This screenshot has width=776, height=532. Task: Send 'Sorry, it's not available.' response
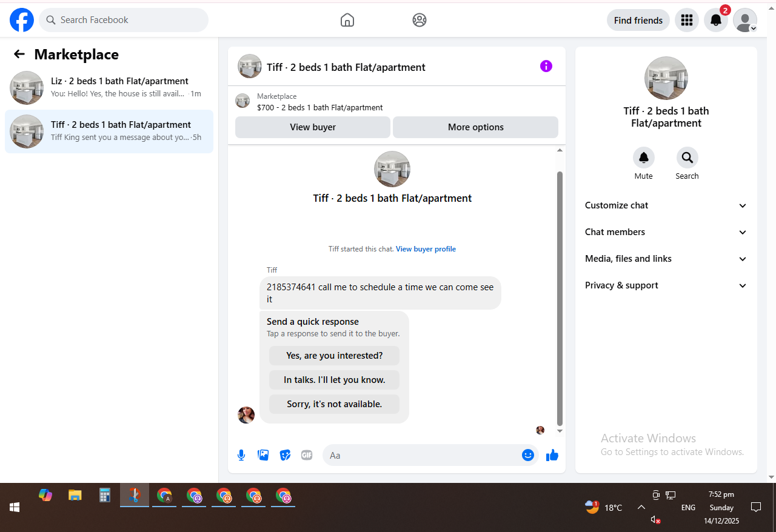335,404
